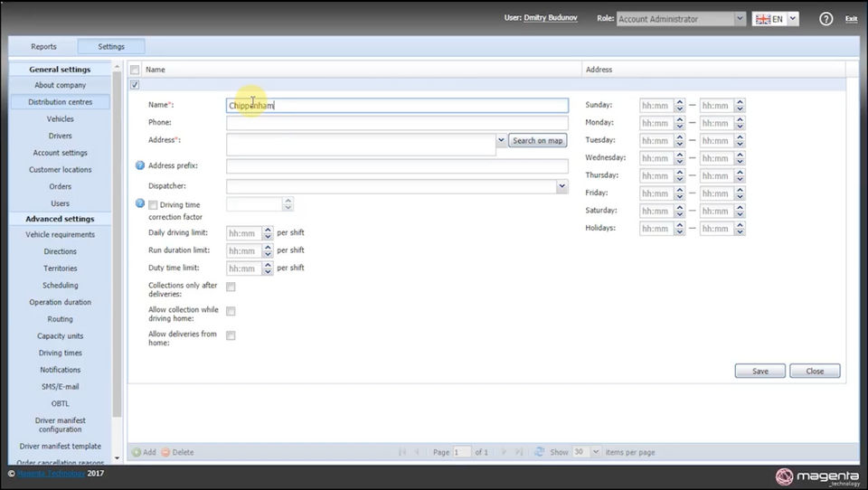Open About company in sidebar
Viewport: 868px width, 490px height.
click(x=61, y=85)
